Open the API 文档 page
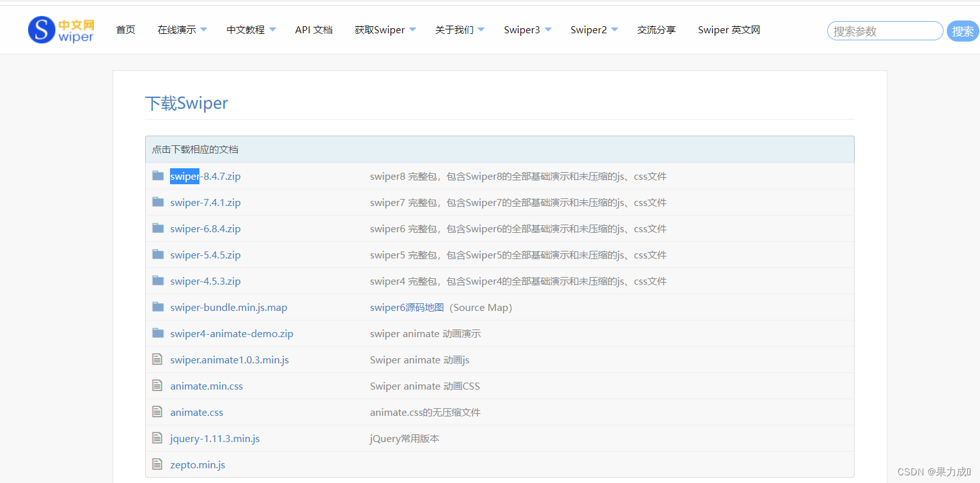The image size is (980, 483). (314, 29)
